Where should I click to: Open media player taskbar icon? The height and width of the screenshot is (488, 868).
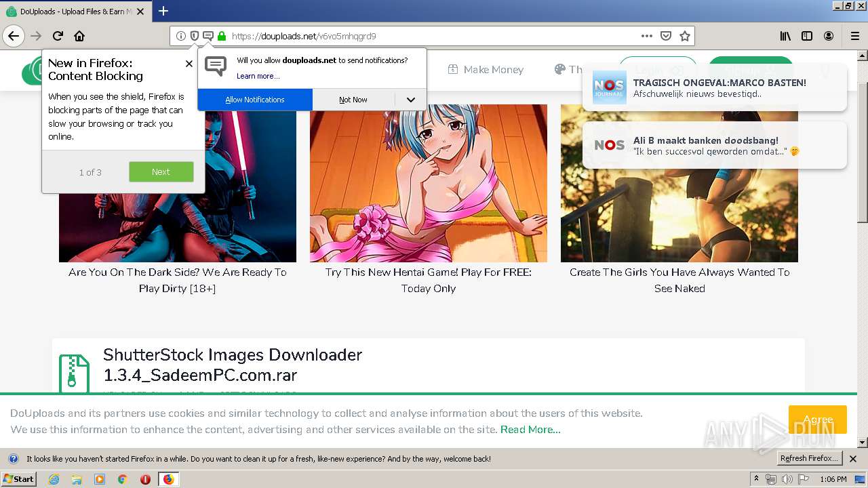click(100, 479)
